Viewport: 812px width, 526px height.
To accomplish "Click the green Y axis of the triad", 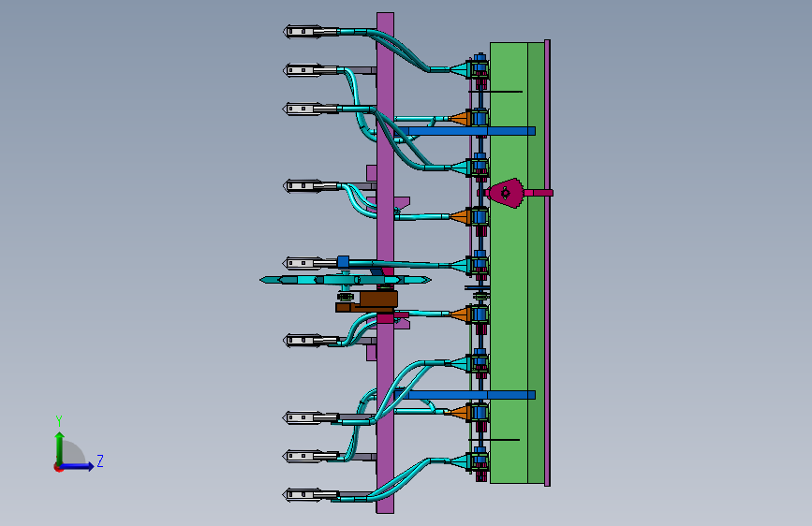I will tap(60, 448).
